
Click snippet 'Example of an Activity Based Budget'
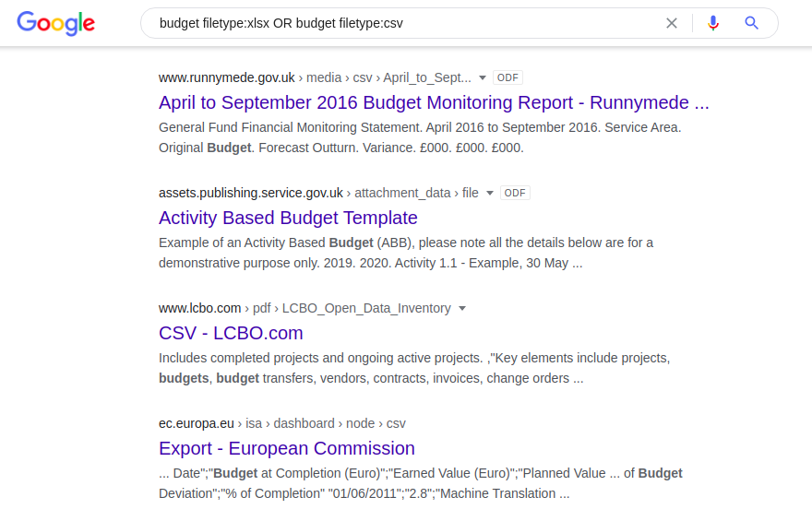coord(266,243)
